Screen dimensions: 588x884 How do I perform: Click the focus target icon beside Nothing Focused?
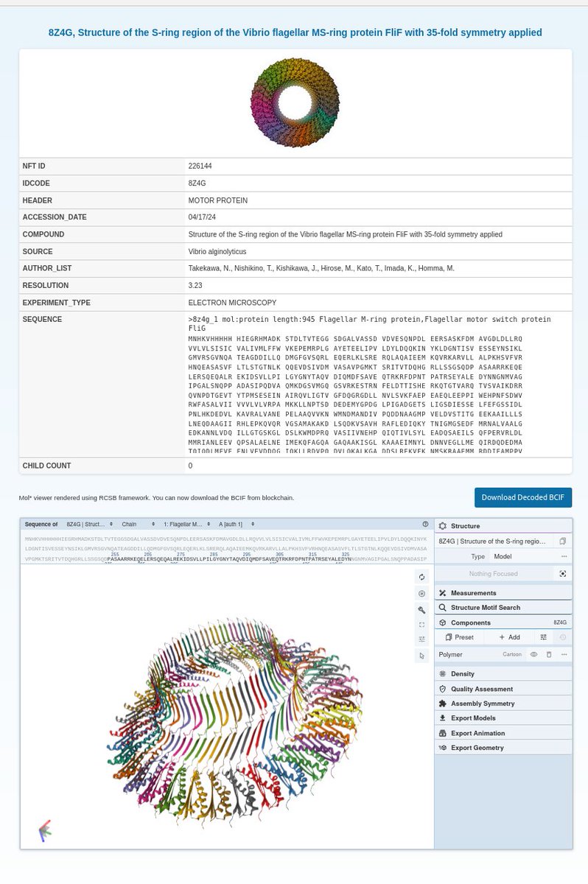563,573
